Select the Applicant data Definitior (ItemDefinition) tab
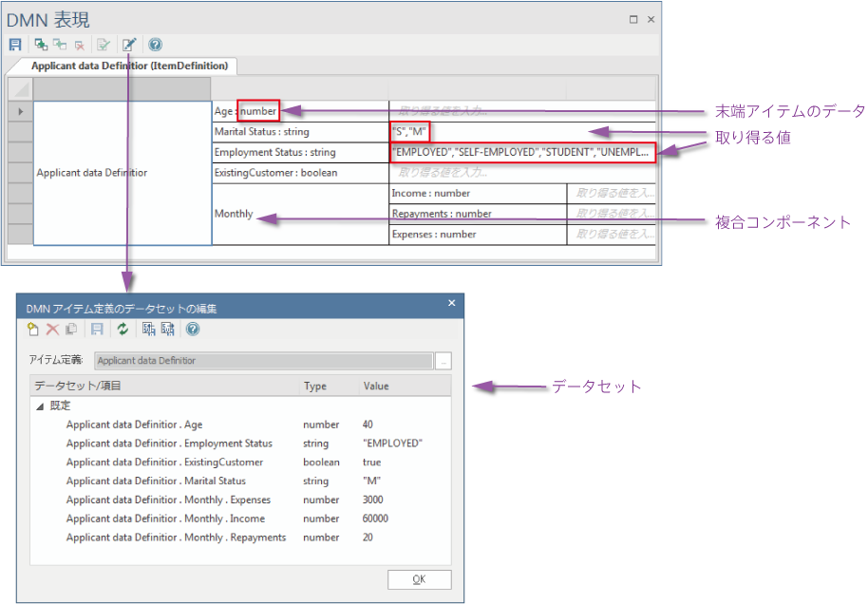This screenshot has height=604, width=868. tap(129, 66)
